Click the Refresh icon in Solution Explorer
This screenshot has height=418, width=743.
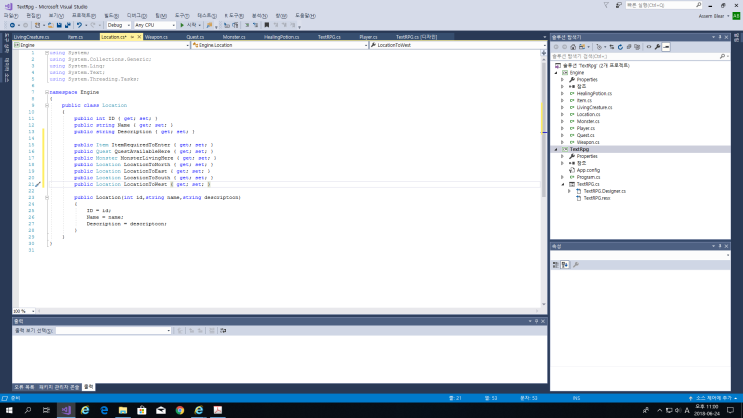(620, 46)
